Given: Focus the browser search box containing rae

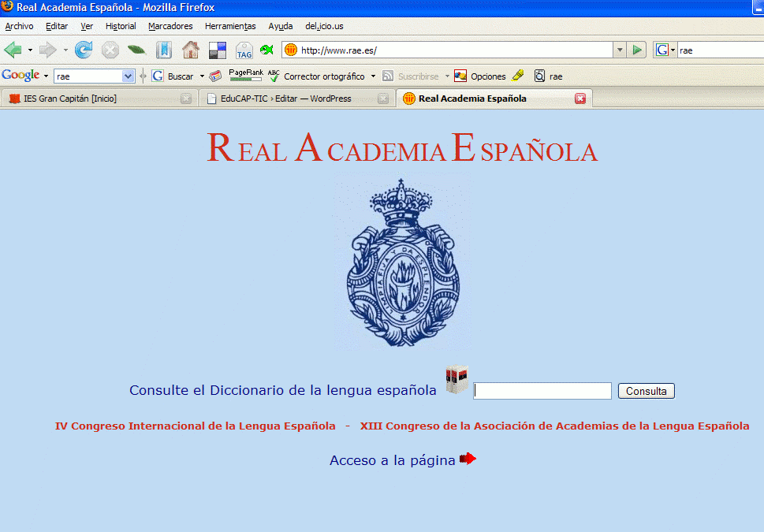Looking at the screenshot, I should click(x=721, y=50).
